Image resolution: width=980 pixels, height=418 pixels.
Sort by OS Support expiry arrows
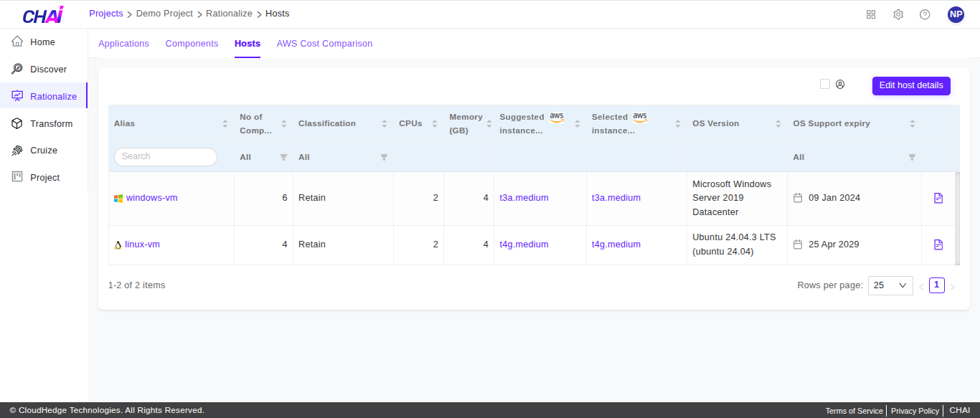[913, 124]
